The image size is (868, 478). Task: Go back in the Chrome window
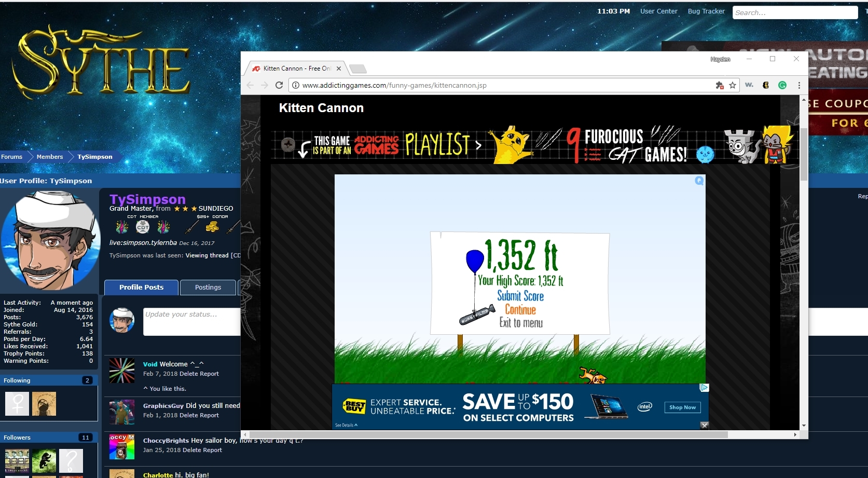[251, 85]
